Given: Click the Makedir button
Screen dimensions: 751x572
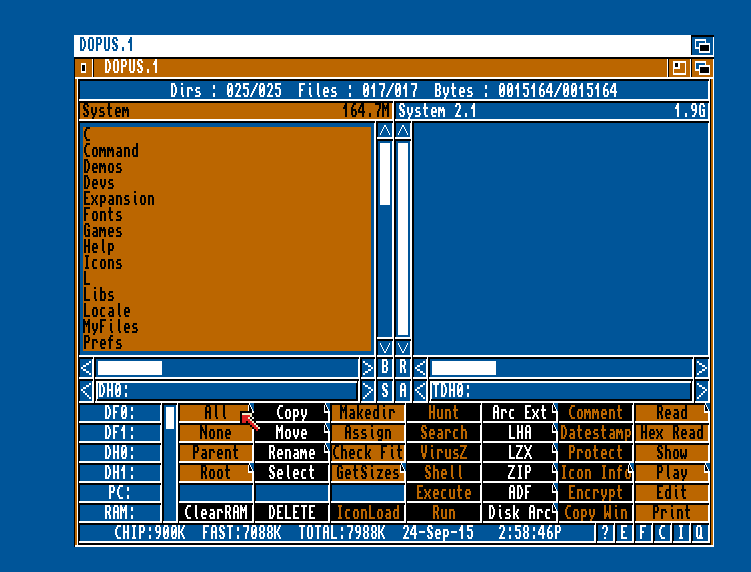Looking at the screenshot, I should coord(368,412).
